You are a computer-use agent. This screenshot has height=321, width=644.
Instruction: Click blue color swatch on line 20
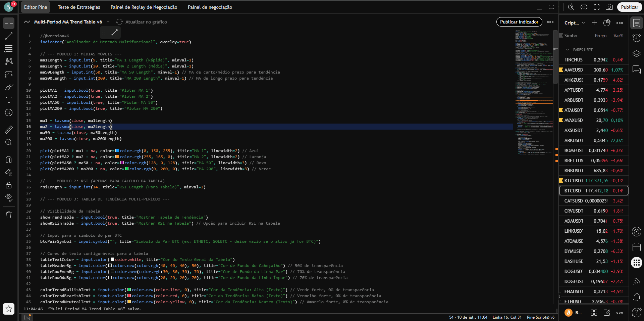117,151
